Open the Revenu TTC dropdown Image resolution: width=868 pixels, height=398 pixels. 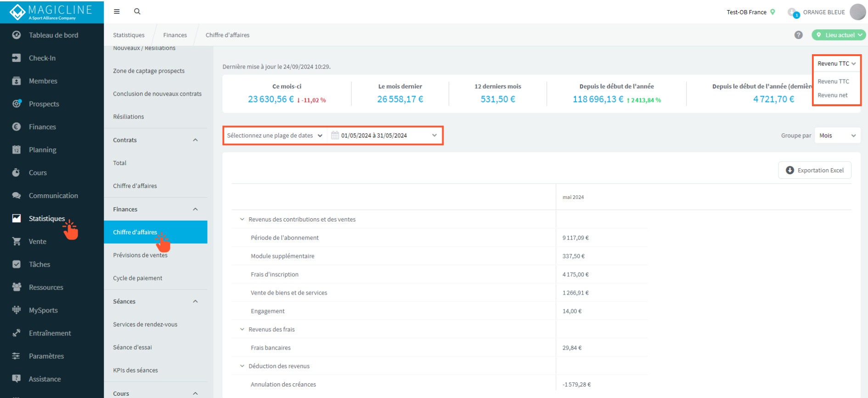click(837, 63)
